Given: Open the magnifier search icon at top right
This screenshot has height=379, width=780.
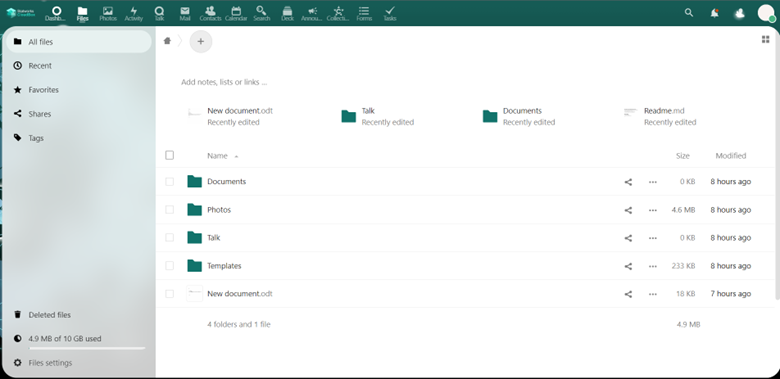Looking at the screenshot, I should (689, 13).
